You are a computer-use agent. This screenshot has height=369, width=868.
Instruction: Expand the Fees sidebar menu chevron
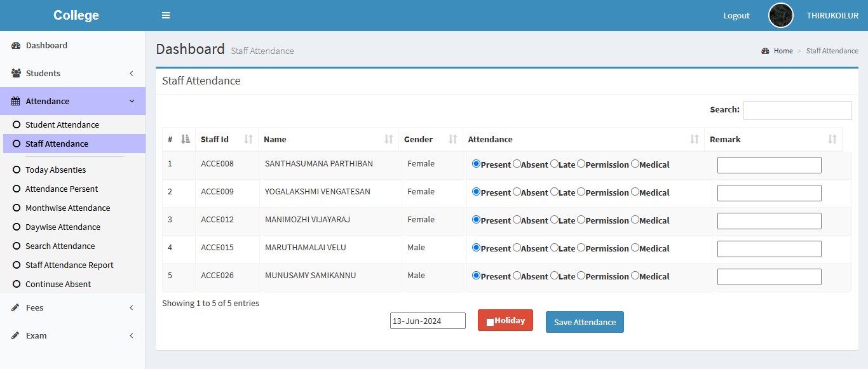coord(132,308)
